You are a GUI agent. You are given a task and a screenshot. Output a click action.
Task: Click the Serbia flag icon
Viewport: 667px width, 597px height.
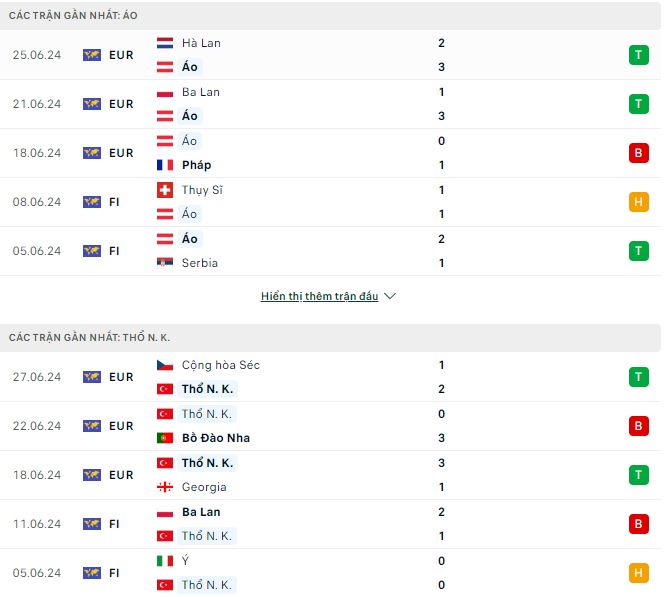[165, 263]
